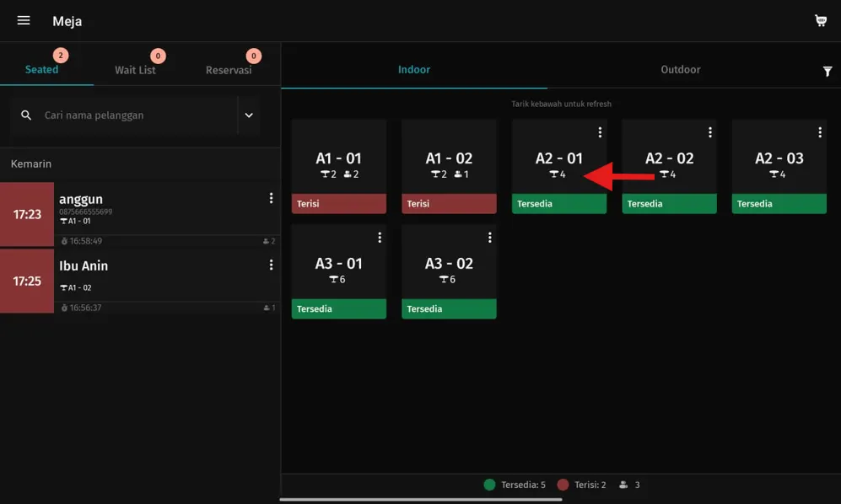Screen dimensions: 841x504
Task: Open options menu for customer anggun
Action: [271, 198]
